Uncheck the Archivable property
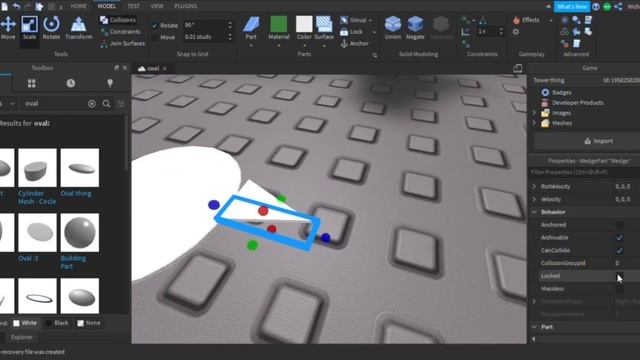Screen dimensions: 640x360 tap(620, 238)
